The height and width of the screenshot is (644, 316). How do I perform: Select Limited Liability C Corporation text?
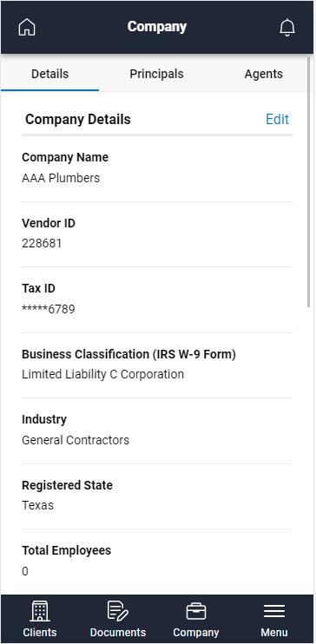click(x=102, y=375)
